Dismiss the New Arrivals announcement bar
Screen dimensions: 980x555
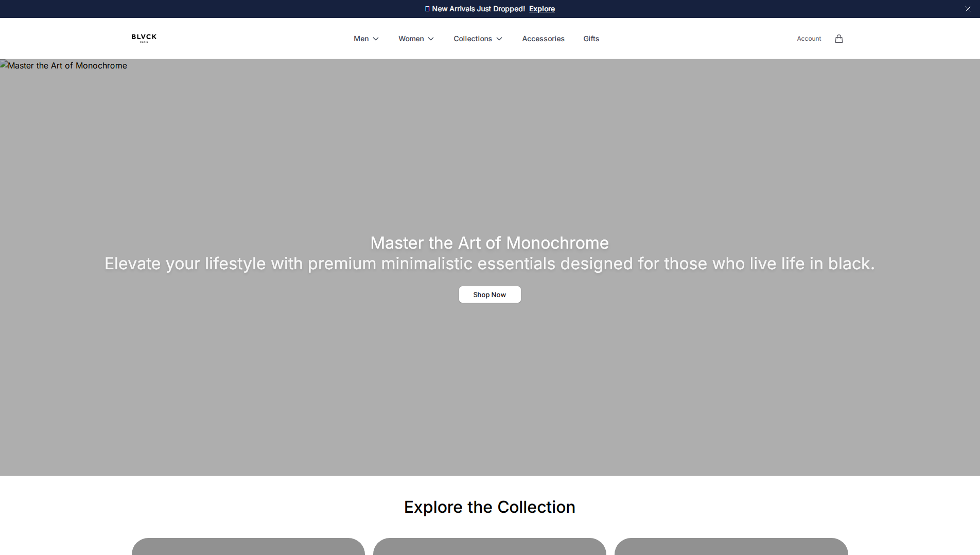click(x=968, y=9)
